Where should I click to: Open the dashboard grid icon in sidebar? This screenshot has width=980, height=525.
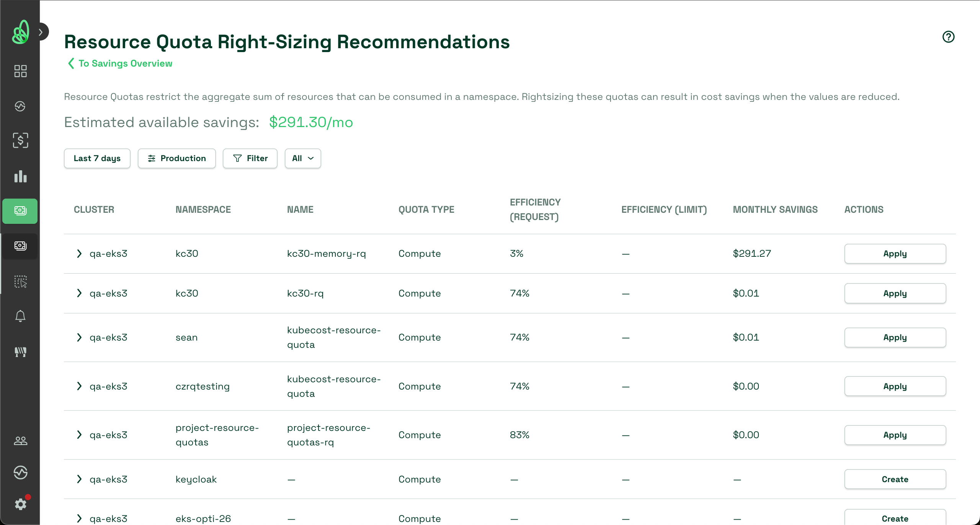pos(20,71)
